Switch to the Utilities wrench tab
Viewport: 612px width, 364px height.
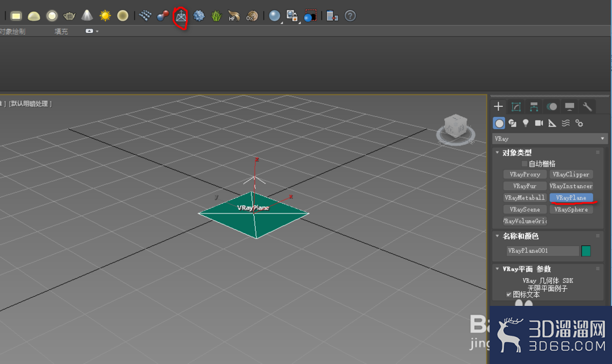click(586, 106)
